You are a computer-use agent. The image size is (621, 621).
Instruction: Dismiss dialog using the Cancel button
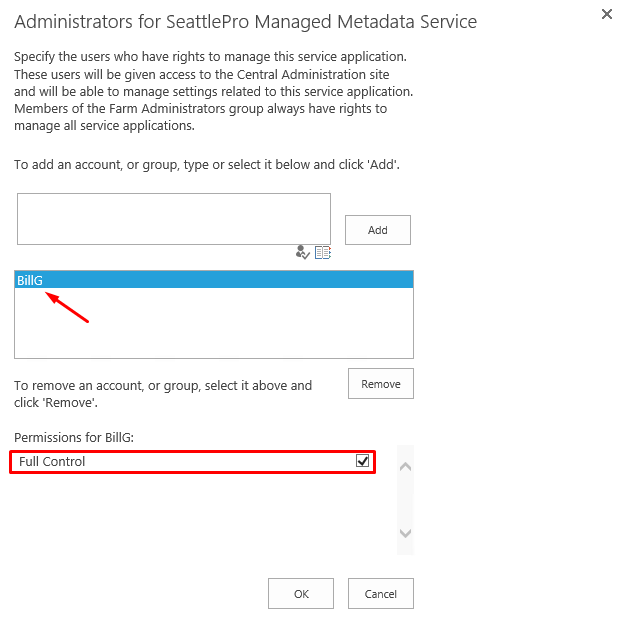[381, 594]
